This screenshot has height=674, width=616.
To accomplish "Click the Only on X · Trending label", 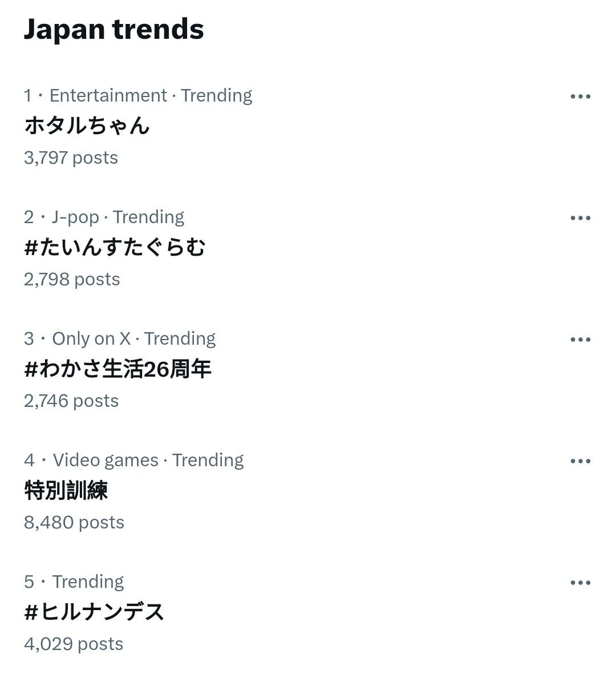I will pos(133,338).
